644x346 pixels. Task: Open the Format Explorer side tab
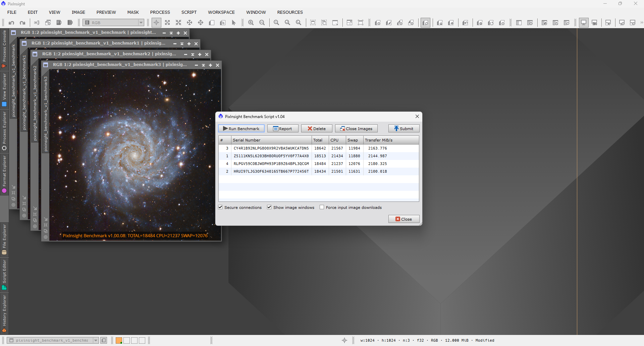pos(4,174)
